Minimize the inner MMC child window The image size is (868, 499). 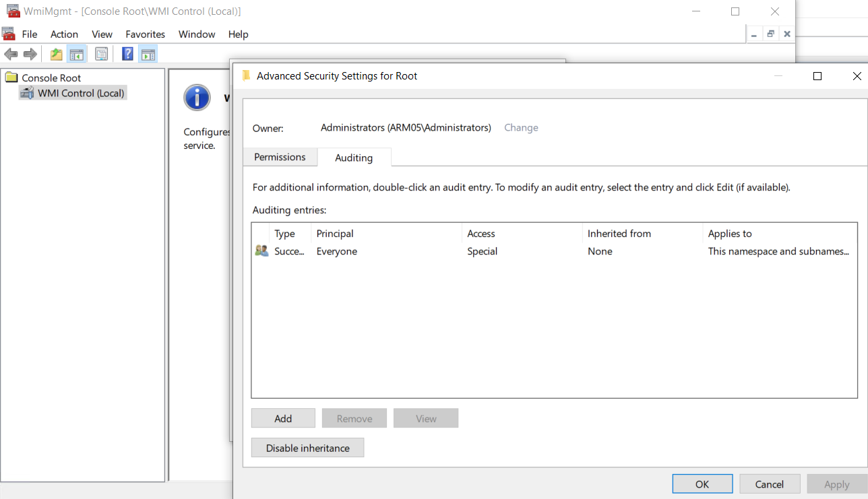point(754,34)
